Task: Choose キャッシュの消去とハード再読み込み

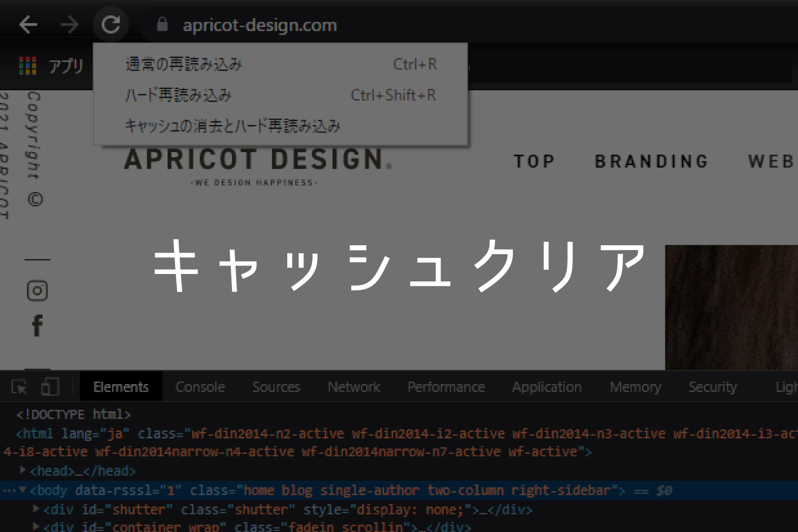Action: tap(280, 126)
